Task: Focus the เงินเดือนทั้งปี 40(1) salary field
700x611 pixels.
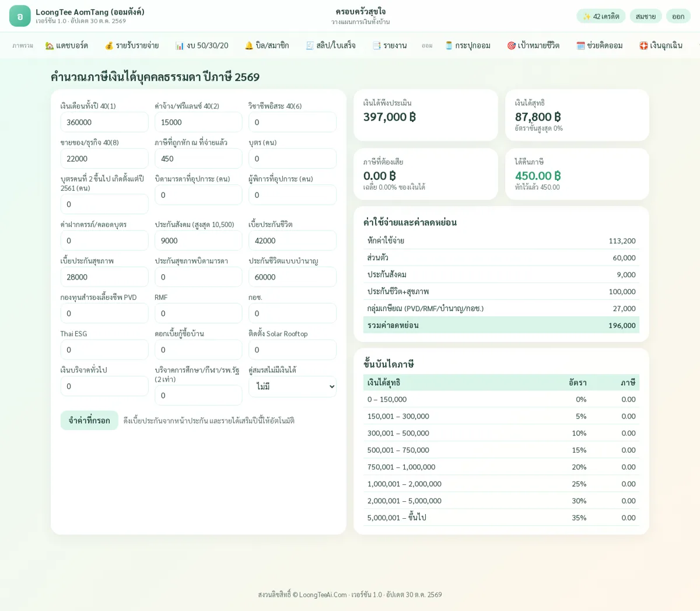Action: click(x=104, y=122)
